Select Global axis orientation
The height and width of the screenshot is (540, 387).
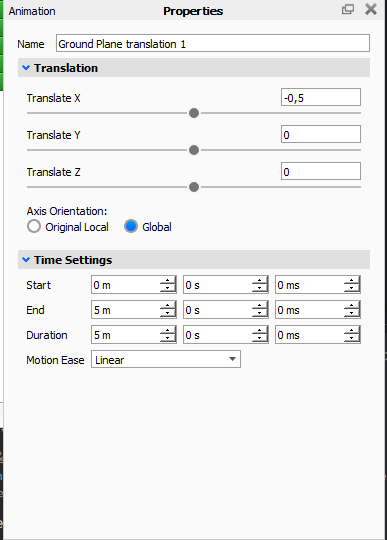pos(131,227)
